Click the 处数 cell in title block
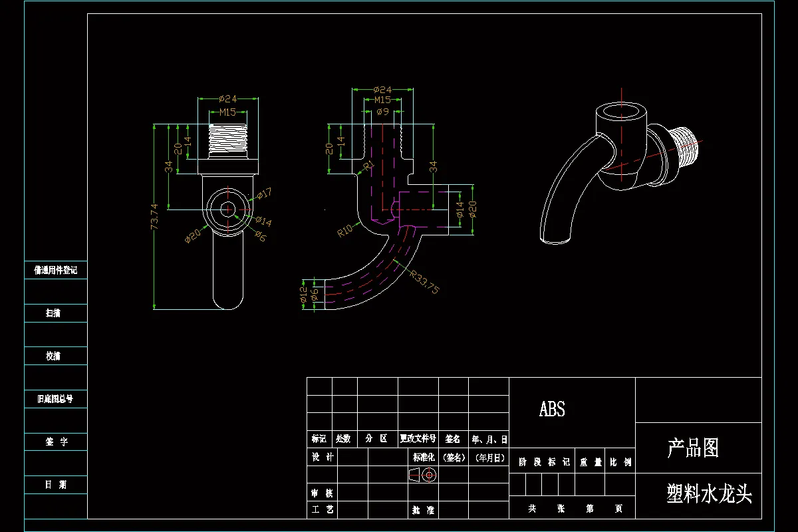This screenshot has width=798, height=532. click(343, 439)
